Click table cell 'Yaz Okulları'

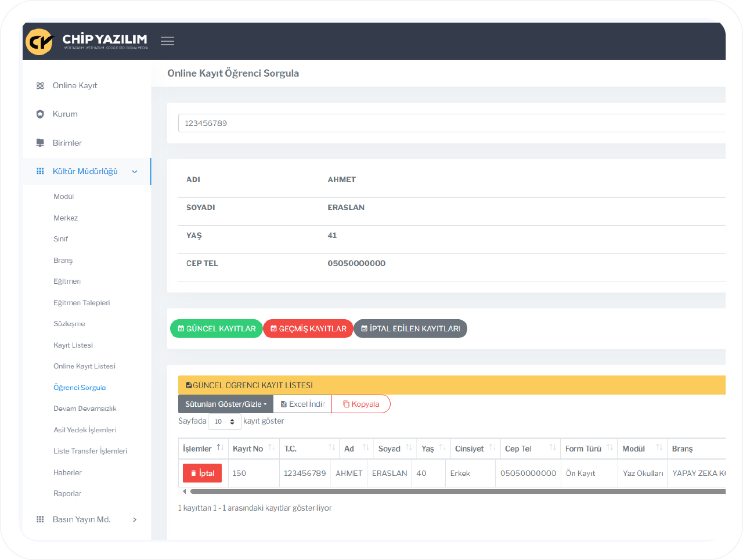click(643, 474)
